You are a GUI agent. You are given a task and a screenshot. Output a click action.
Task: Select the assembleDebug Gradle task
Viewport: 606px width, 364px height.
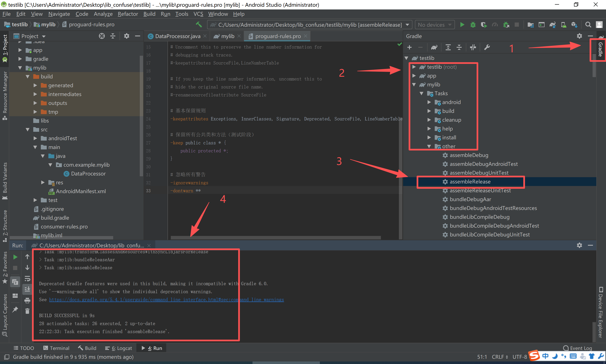pyautogui.click(x=469, y=155)
